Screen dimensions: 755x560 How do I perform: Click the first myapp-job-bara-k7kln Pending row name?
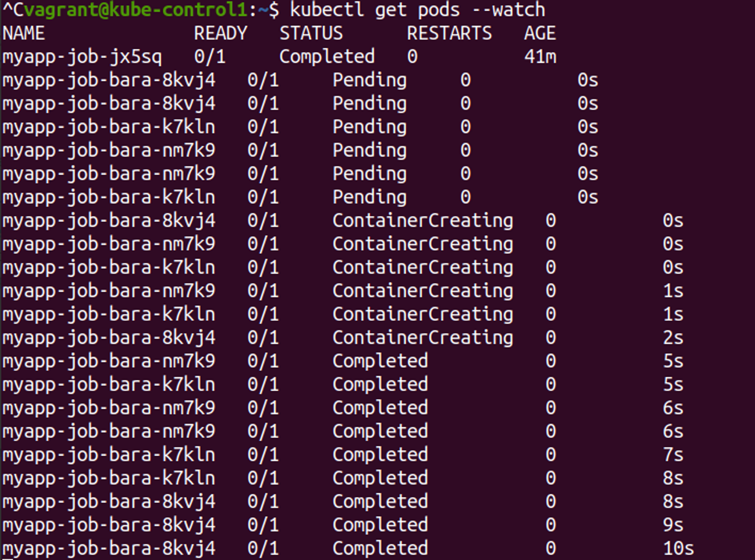(109, 127)
